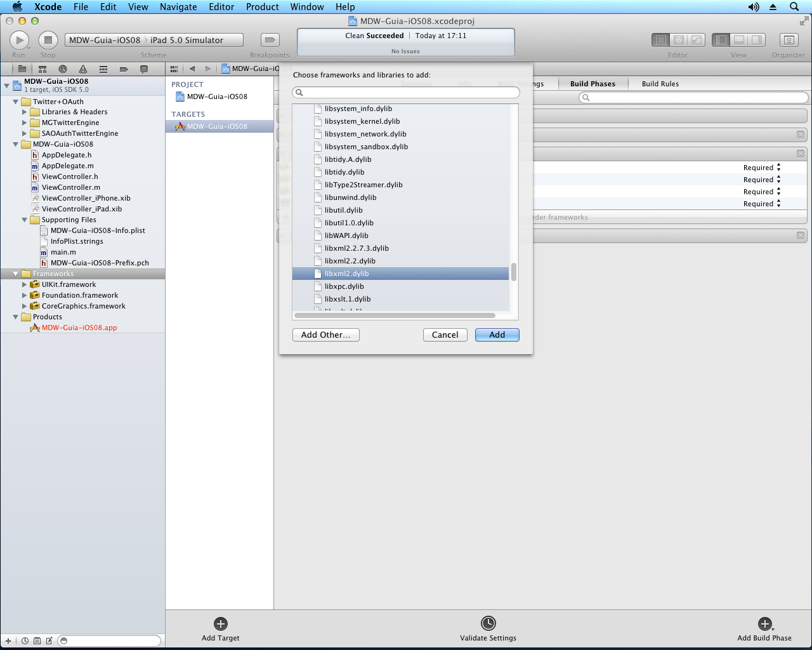Open the Editor menu

point(221,7)
